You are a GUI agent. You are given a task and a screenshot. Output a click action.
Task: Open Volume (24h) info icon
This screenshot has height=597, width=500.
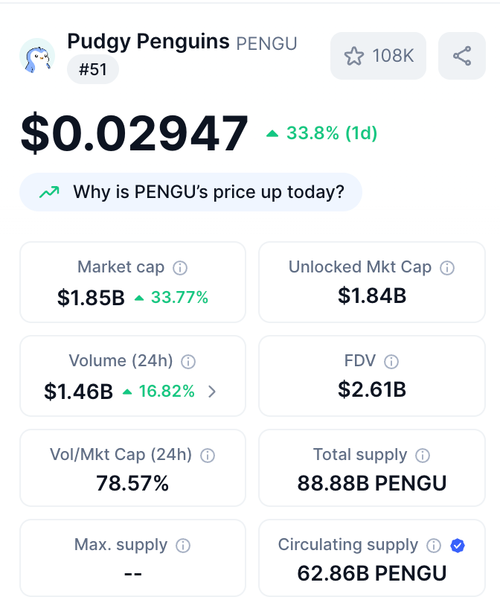point(188,362)
